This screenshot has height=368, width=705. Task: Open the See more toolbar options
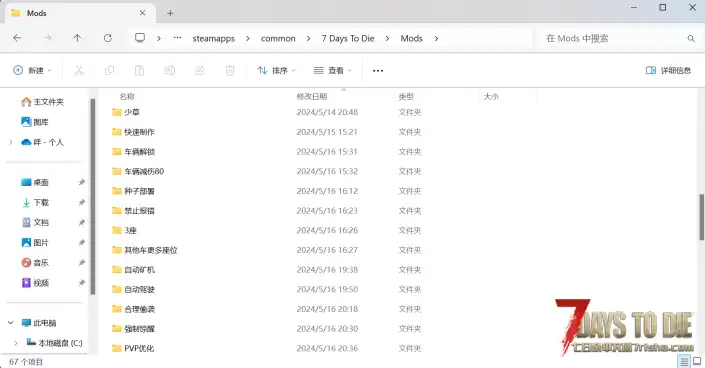click(x=378, y=71)
